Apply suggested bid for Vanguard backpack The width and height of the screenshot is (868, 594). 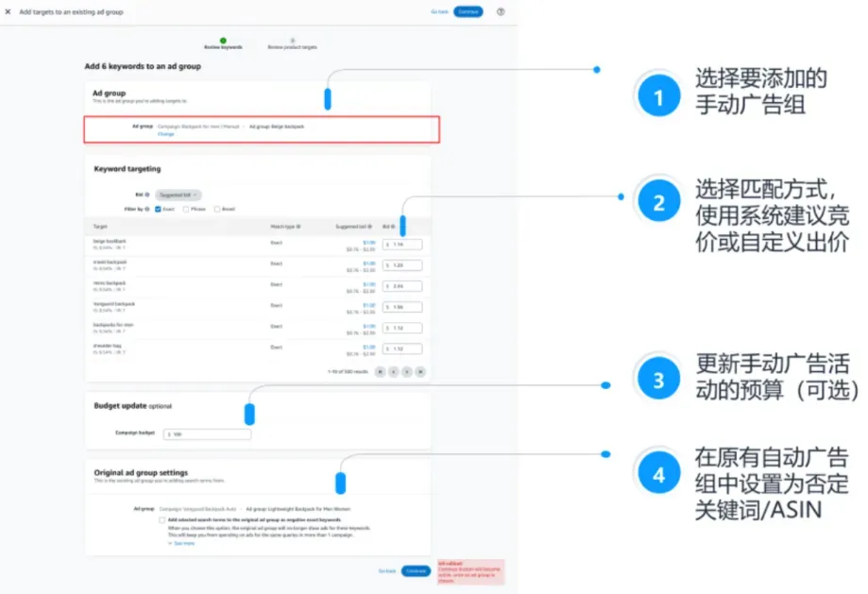coord(369,305)
